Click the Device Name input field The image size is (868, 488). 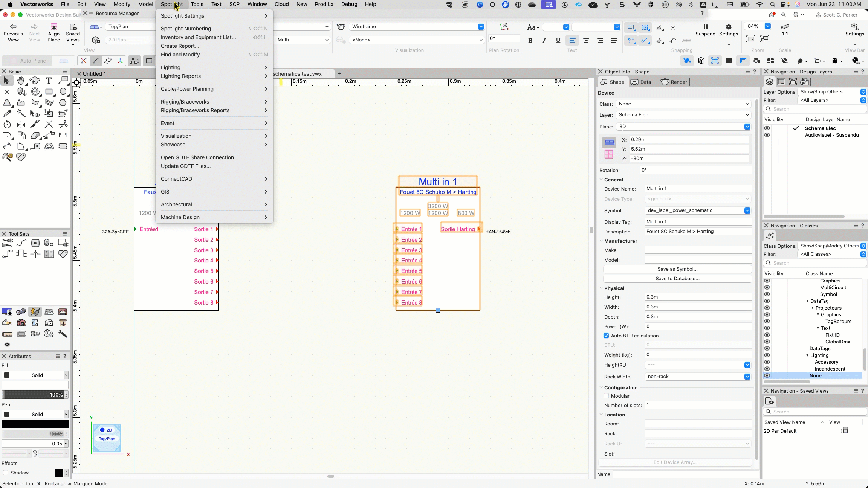point(698,189)
